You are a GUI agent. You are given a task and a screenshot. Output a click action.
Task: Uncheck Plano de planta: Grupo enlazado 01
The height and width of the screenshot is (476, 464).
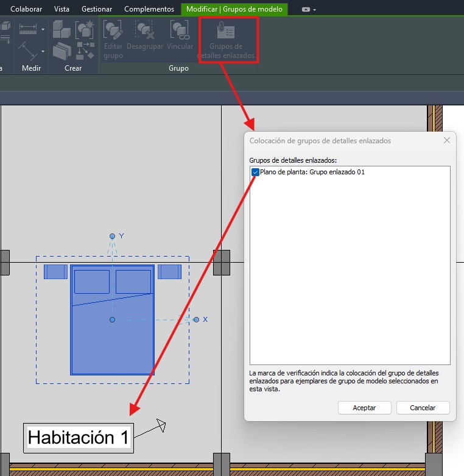click(255, 172)
